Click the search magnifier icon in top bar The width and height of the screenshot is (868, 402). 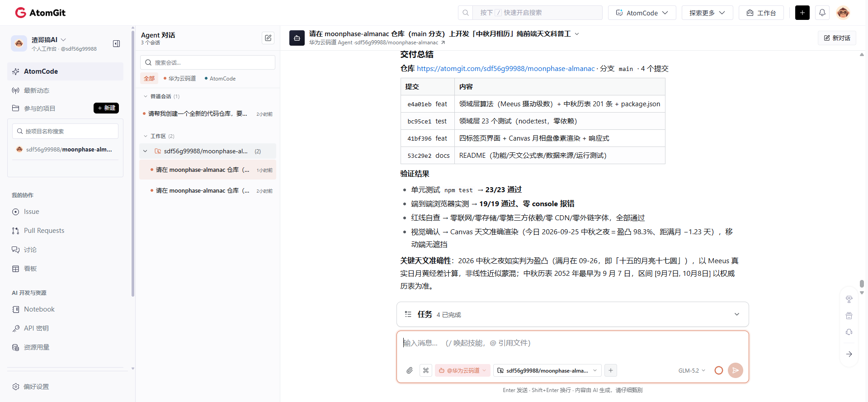tap(466, 13)
